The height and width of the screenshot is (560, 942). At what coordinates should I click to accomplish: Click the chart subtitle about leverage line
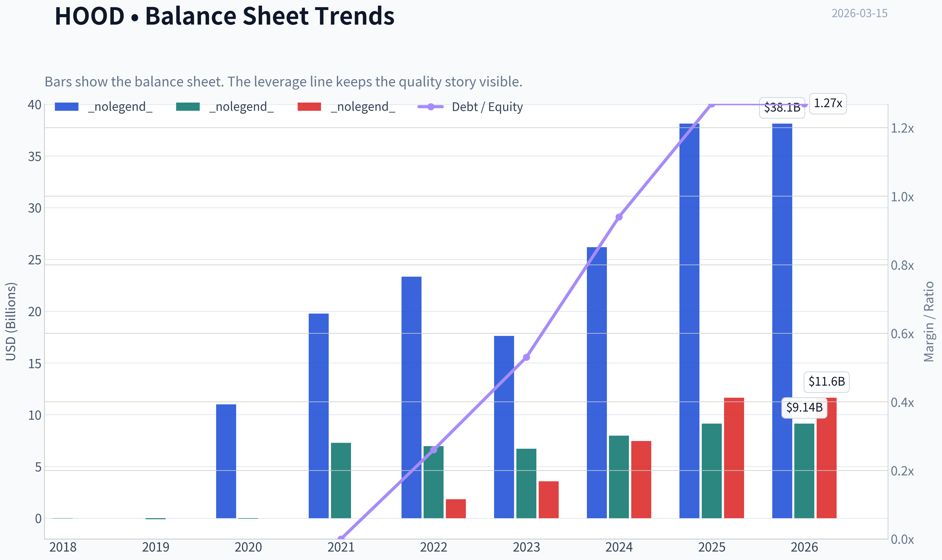(x=283, y=82)
